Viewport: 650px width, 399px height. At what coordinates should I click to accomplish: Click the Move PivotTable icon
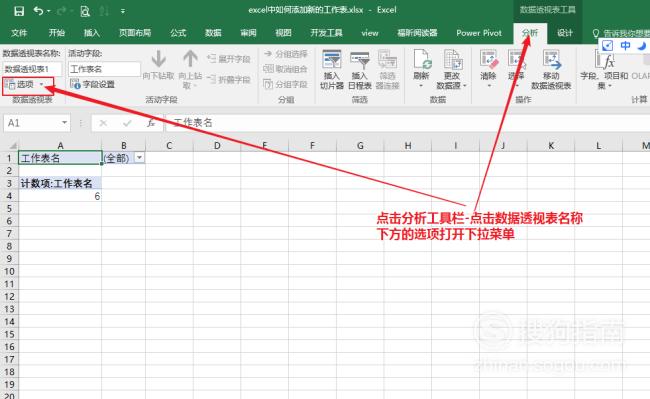click(x=551, y=60)
